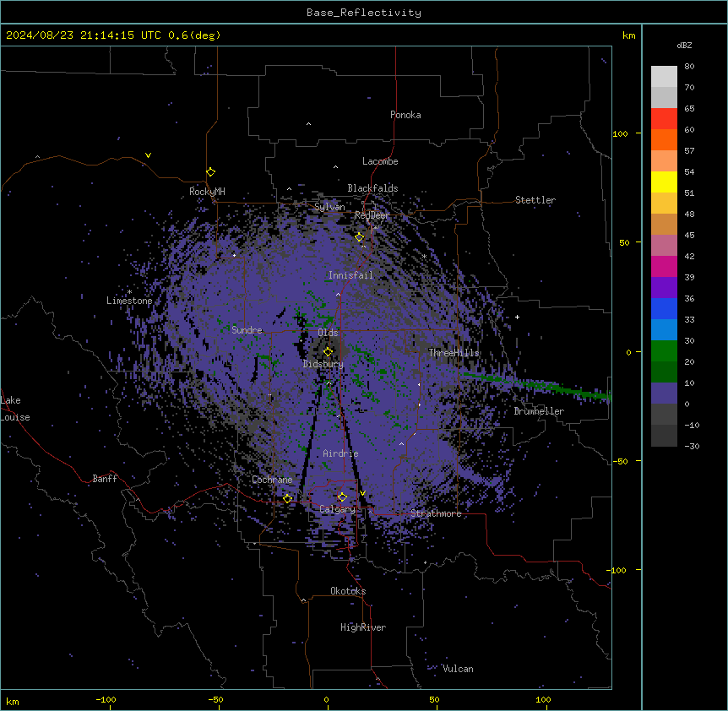The height and width of the screenshot is (711, 728).
Task: Click the Sundre label
Action: tap(247, 330)
